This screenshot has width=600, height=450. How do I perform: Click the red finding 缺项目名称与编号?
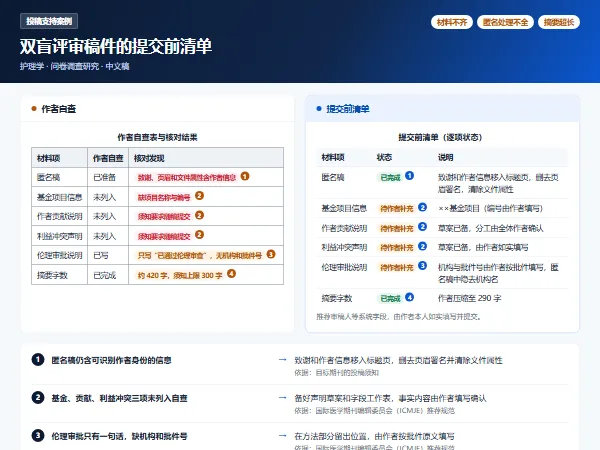164,197
